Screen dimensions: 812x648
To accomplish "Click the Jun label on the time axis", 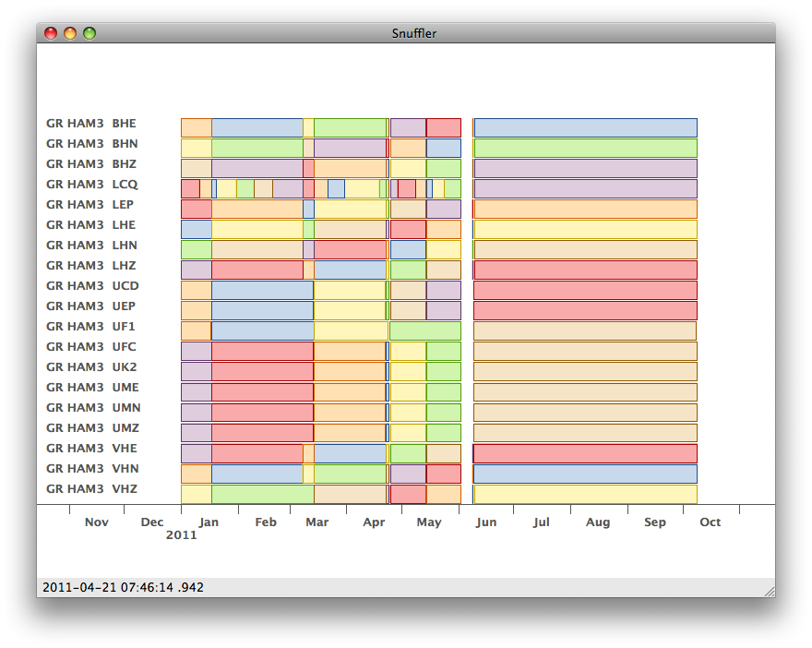I will tap(486, 522).
